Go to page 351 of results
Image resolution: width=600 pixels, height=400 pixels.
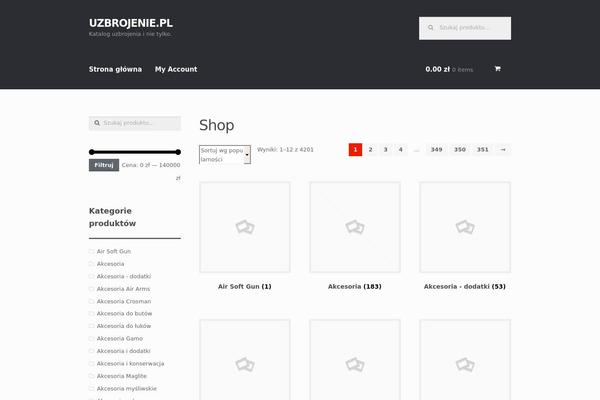[483, 149]
